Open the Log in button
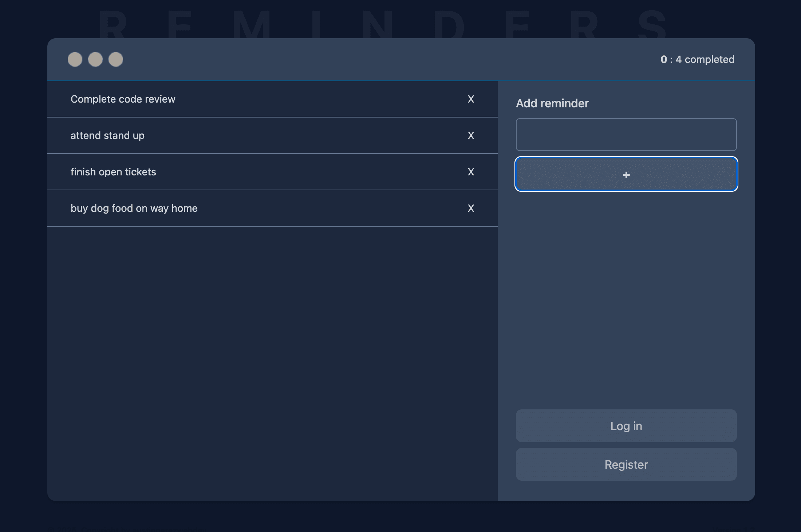The height and width of the screenshot is (532, 801). pos(626,426)
